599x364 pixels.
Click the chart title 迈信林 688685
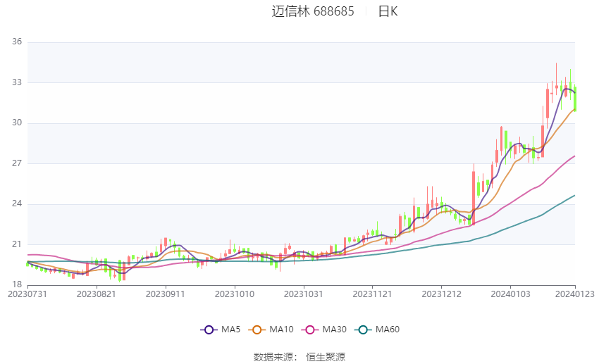(x=313, y=11)
